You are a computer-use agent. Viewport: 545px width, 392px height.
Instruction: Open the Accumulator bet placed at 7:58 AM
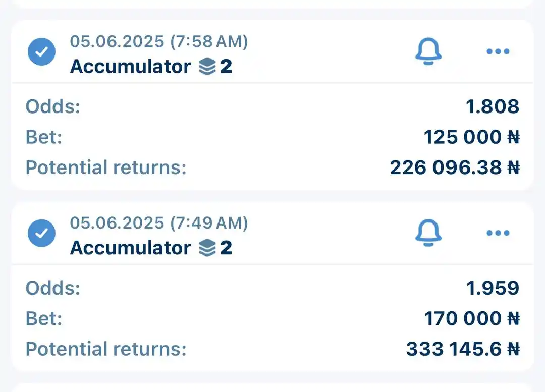coord(130,67)
